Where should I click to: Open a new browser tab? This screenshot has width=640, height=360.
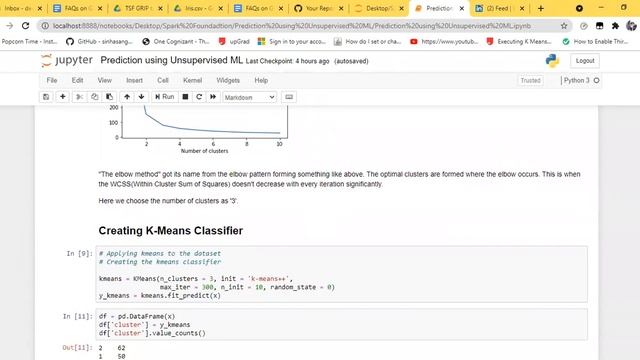[x=541, y=8]
